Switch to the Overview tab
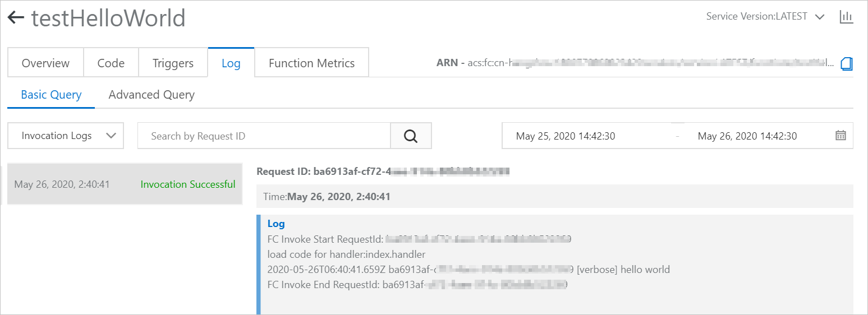Image resolution: width=868 pixels, height=315 pixels. [x=45, y=63]
